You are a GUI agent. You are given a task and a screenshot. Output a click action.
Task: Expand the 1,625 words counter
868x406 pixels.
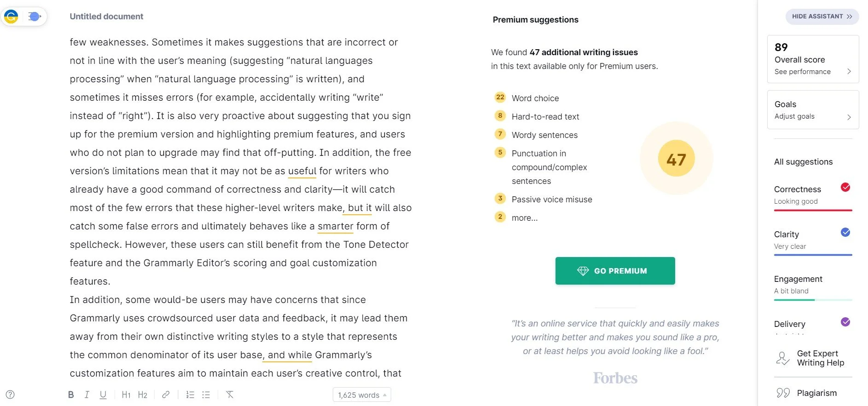click(362, 395)
